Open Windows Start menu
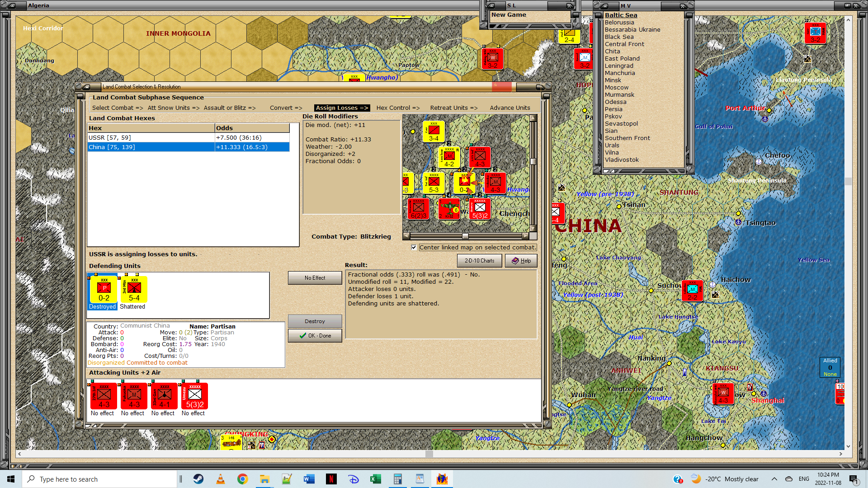868x488 pixels. (11, 479)
